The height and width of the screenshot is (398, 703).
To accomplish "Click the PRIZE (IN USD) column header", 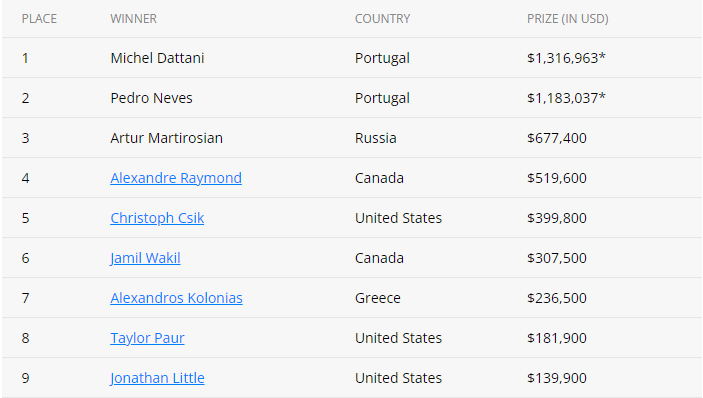I will (x=568, y=19).
